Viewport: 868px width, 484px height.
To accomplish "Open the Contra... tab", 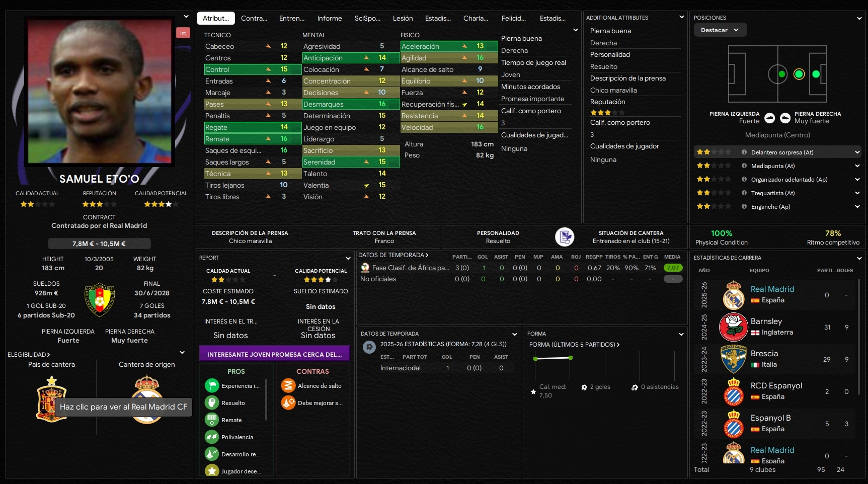I will pyautogui.click(x=254, y=18).
